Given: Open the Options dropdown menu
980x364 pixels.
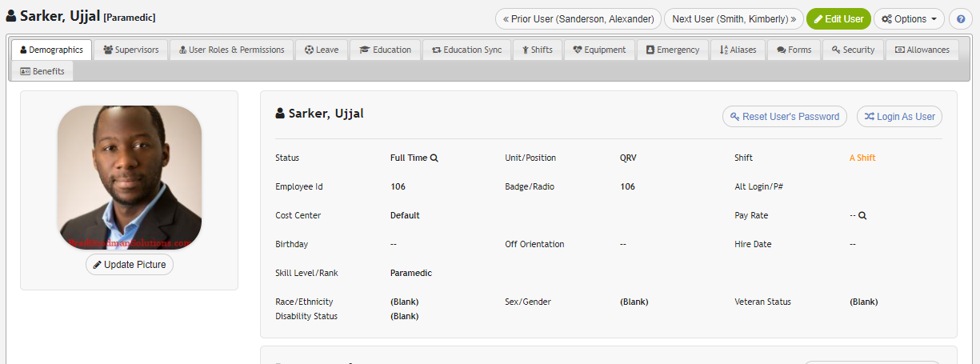Looking at the screenshot, I should point(909,18).
